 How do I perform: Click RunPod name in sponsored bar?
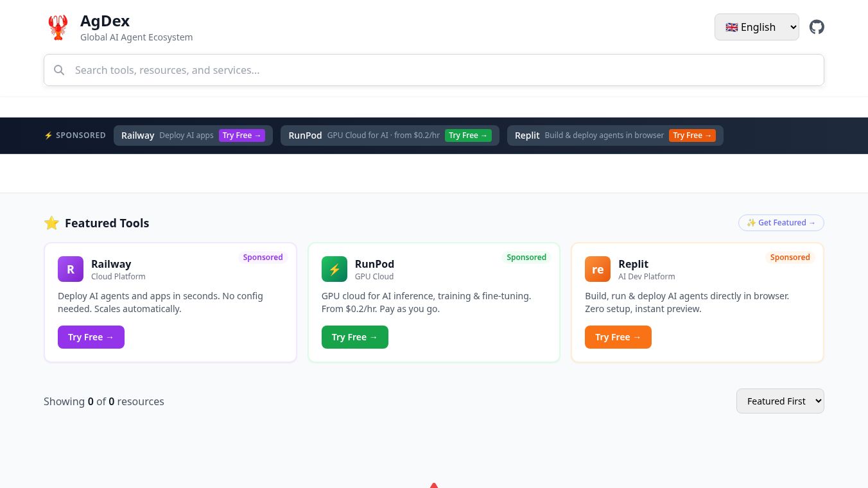[305, 135]
